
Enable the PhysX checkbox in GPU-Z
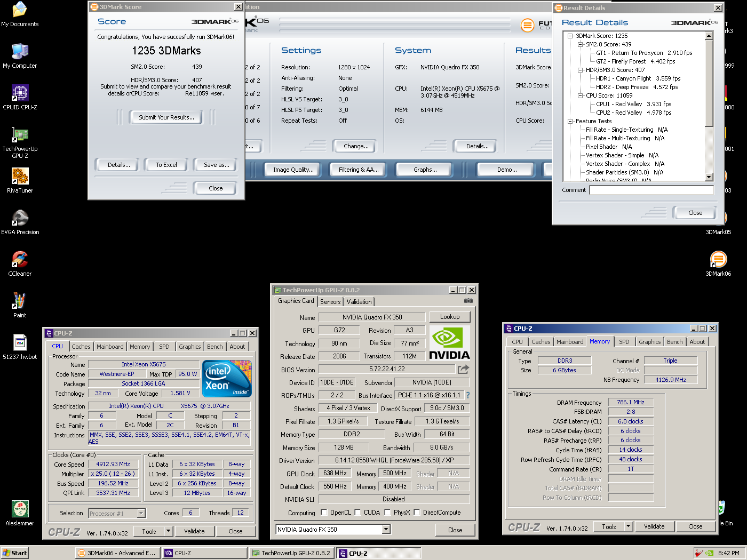point(387,513)
